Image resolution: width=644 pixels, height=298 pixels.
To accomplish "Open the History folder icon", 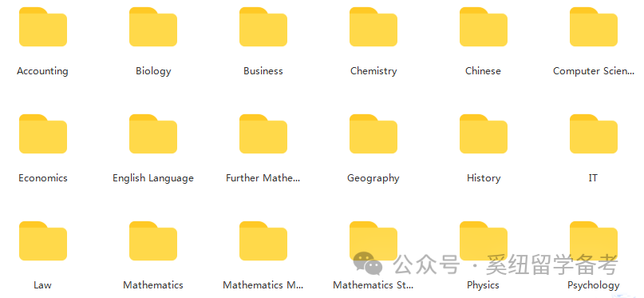I will pyautogui.click(x=483, y=134).
